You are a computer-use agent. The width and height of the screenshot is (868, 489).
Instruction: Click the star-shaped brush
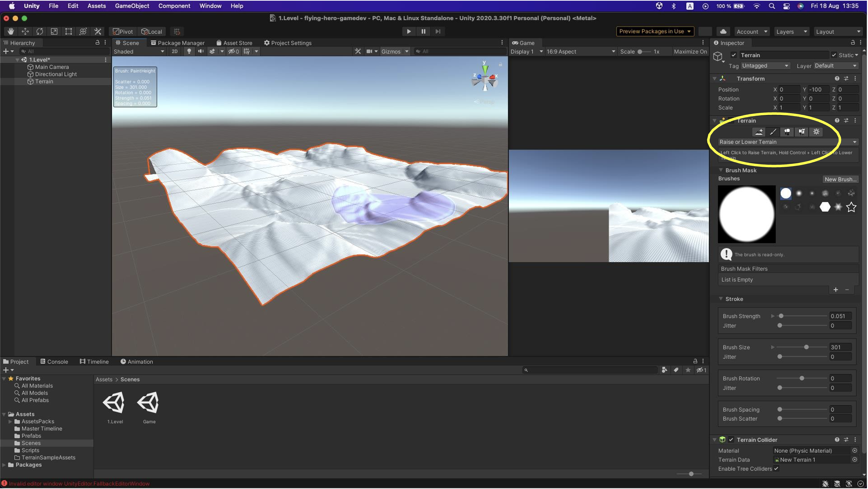tap(851, 207)
